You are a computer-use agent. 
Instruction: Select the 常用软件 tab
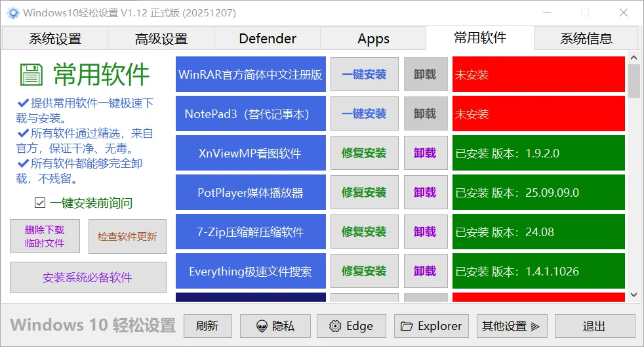pyautogui.click(x=479, y=38)
